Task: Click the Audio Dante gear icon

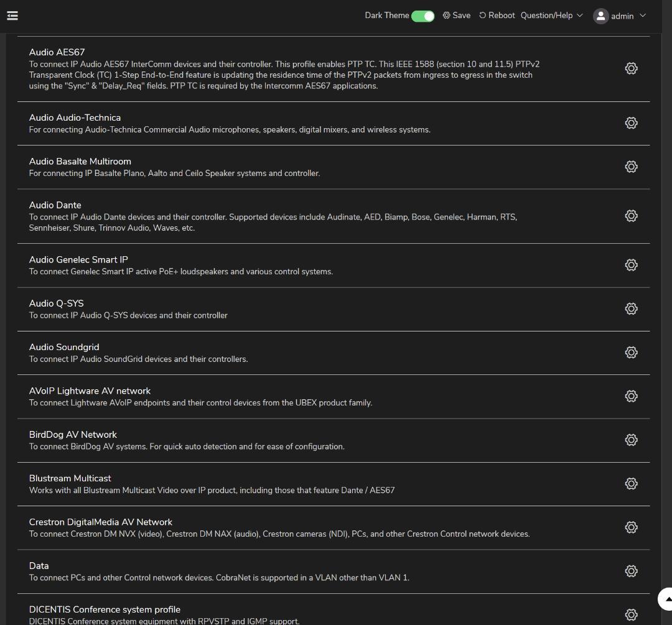Action: point(631,216)
